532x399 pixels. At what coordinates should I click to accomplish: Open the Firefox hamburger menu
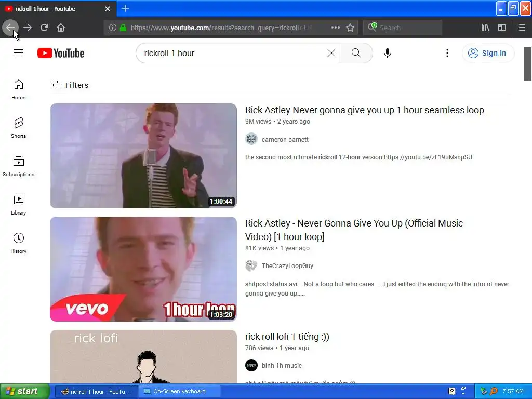[522, 28]
